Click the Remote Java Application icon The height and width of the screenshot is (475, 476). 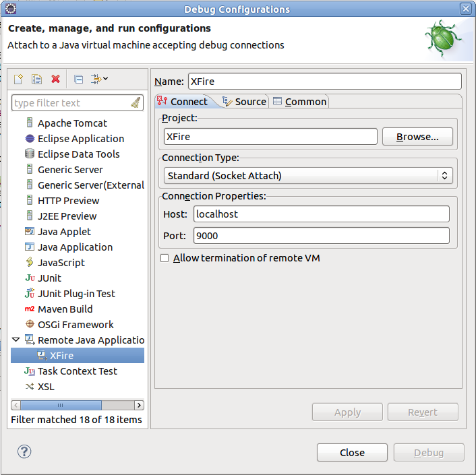(x=30, y=340)
